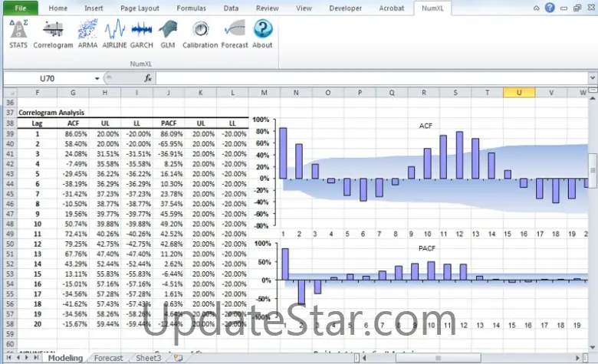Open the STATS tool in NumXL ribbon
The width and height of the screenshot is (598, 364).
click(18, 34)
